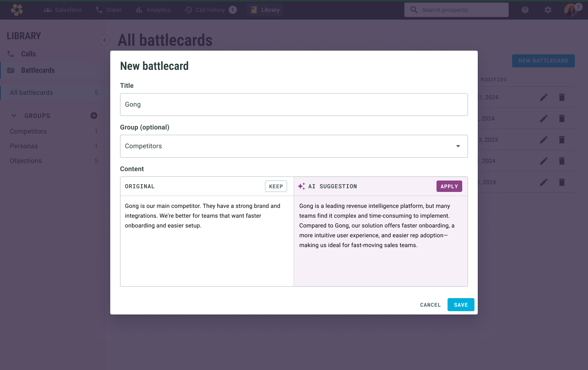This screenshot has height=370, width=588.
Task: Open Call history in the top navigation
Action: [210, 10]
